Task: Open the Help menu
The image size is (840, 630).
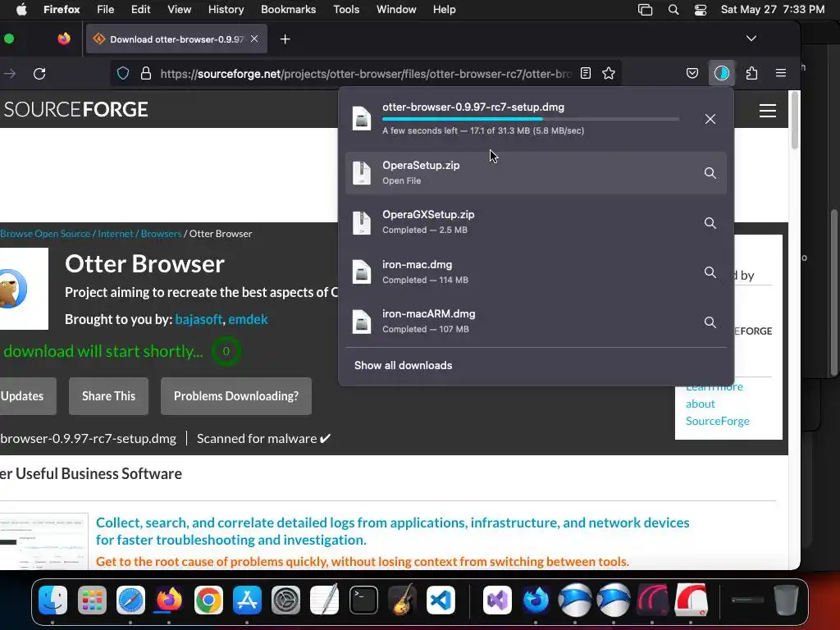Action: tap(444, 10)
